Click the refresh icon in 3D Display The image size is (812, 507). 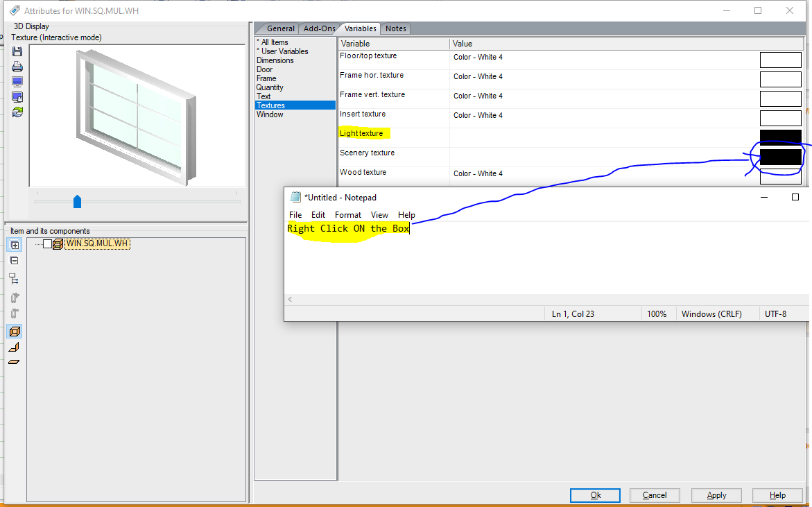click(x=17, y=112)
